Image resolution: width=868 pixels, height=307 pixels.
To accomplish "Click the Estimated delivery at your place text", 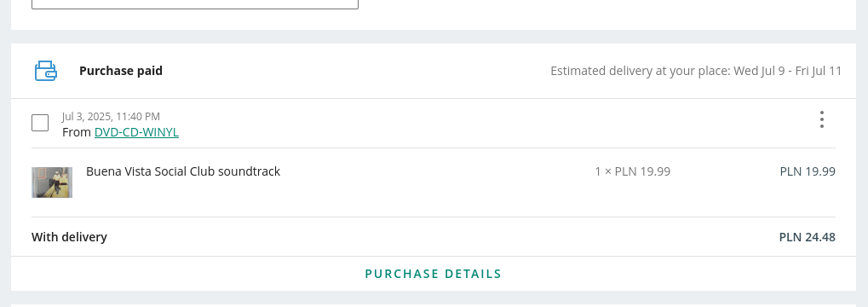I will coord(641,71).
